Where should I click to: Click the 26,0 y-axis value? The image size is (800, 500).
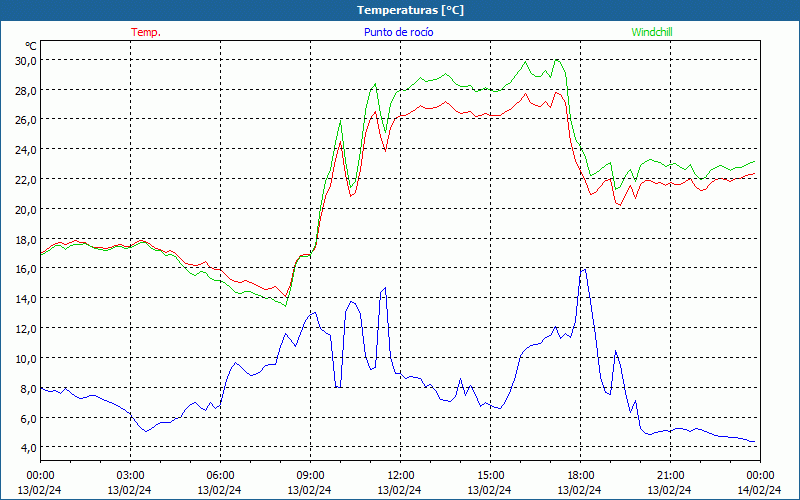26,120
